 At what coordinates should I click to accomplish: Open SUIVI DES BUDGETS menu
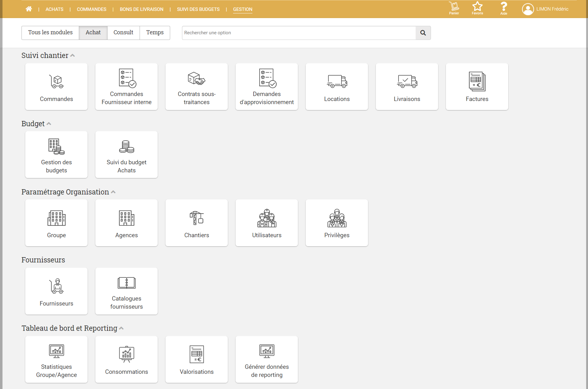[198, 9]
